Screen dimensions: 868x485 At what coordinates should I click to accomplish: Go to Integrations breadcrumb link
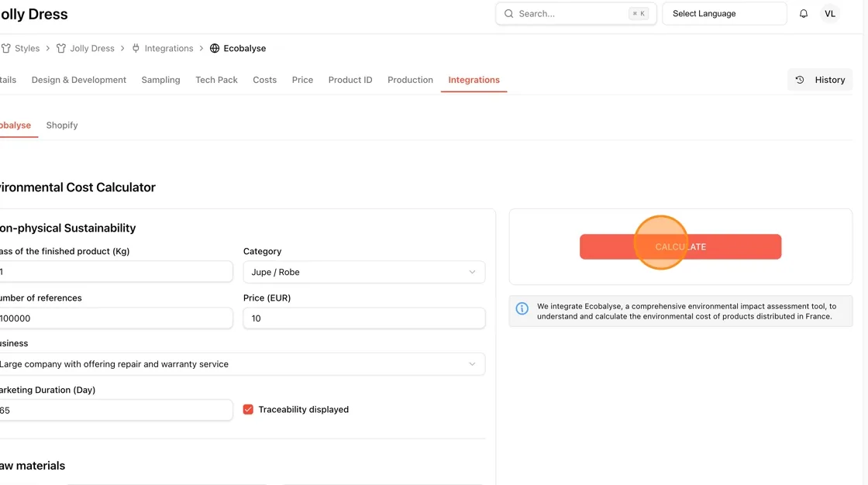tap(169, 48)
